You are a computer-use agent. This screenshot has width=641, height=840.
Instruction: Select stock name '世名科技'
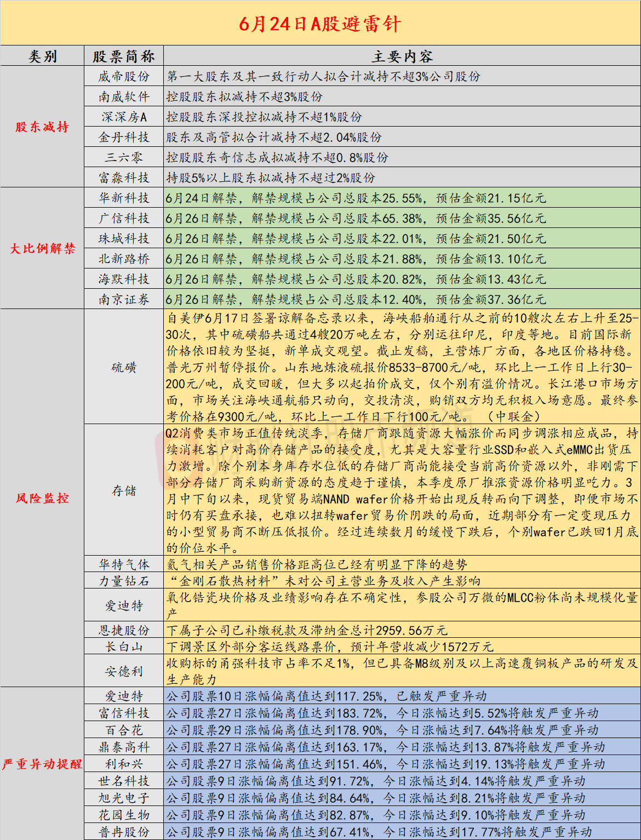[124, 781]
